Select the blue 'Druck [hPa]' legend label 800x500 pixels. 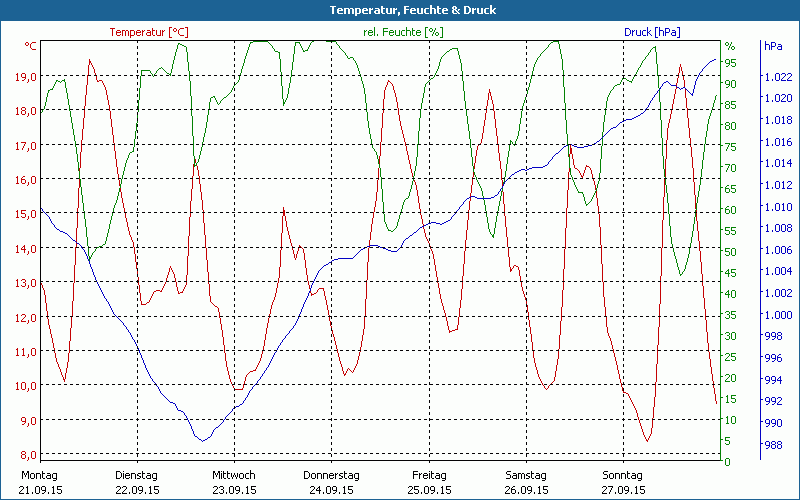click(x=652, y=32)
